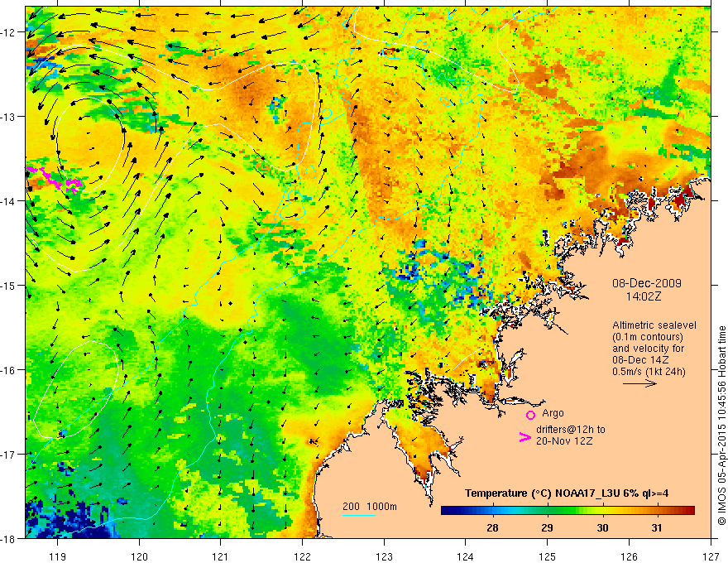728x563 pixels.
Task: Click the longitude axis label 126
Action: coord(629,556)
